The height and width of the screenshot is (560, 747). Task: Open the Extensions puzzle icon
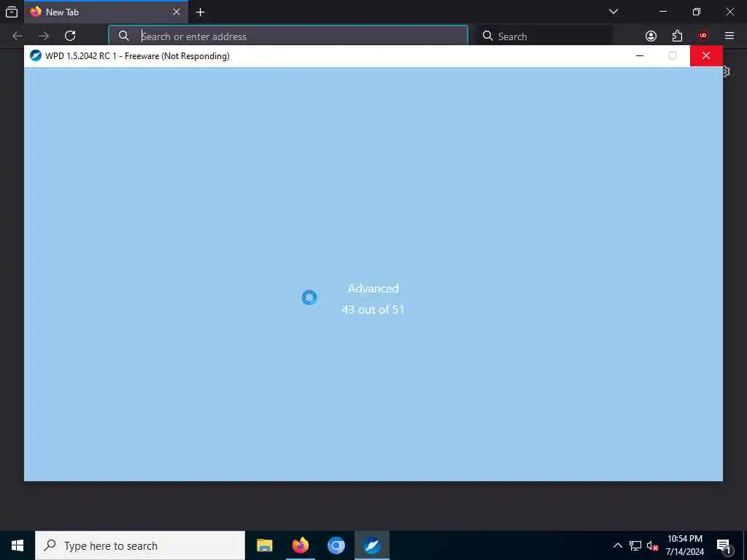(x=677, y=36)
